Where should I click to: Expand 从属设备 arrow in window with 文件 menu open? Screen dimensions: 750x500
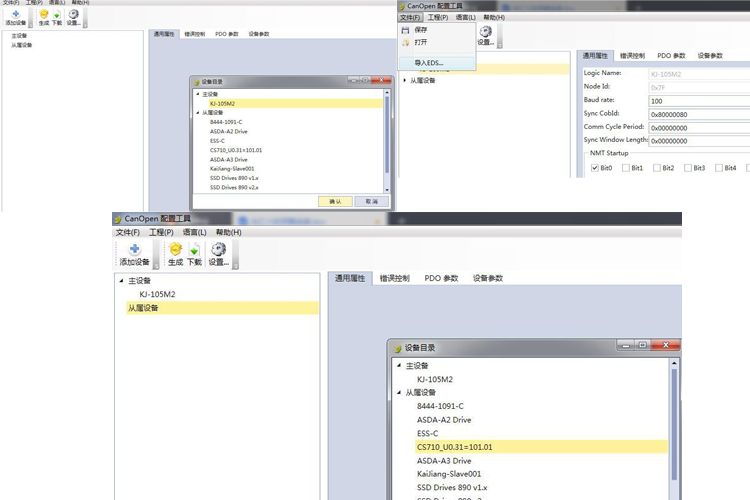point(405,80)
